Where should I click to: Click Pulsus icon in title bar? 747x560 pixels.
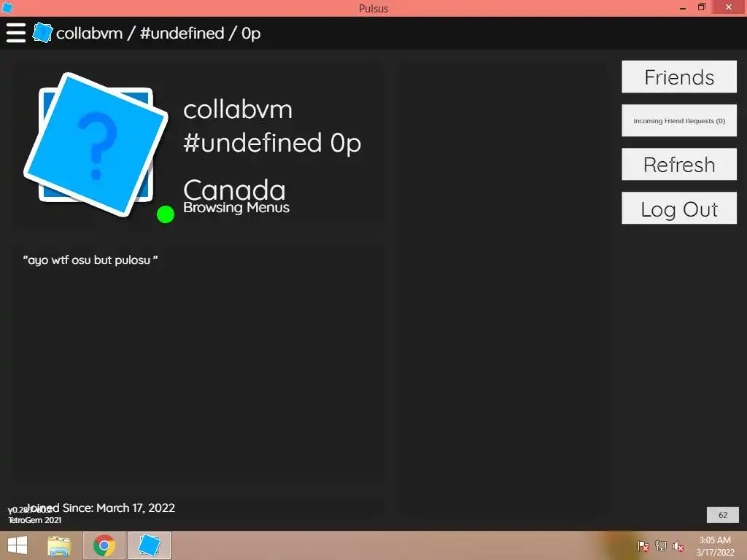[x=7, y=7]
